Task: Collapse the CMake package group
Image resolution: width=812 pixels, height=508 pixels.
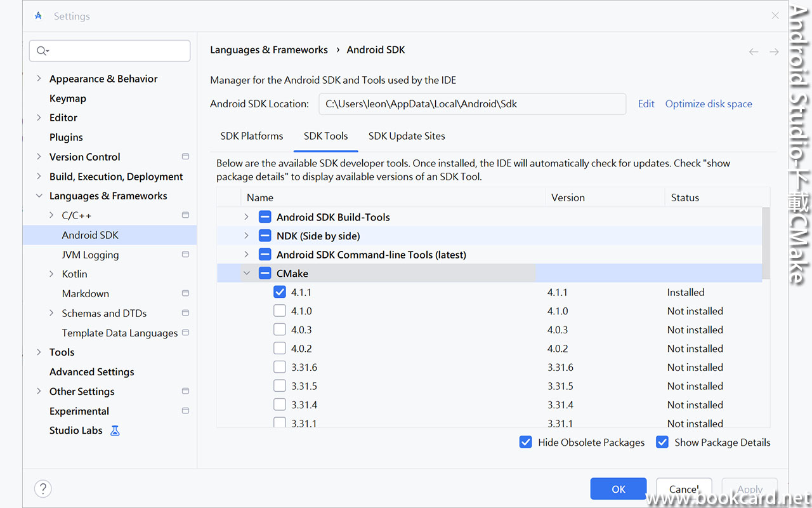Action: (246, 274)
